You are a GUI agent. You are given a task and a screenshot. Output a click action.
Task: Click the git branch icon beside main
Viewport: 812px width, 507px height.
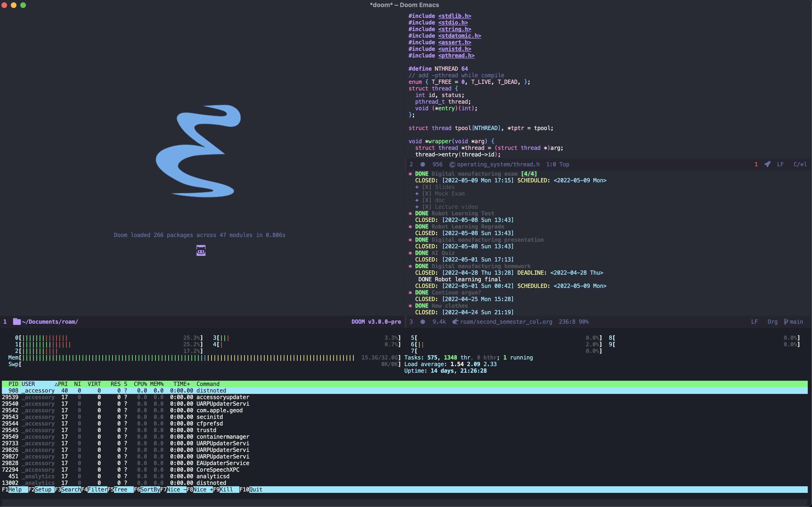tap(786, 322)
